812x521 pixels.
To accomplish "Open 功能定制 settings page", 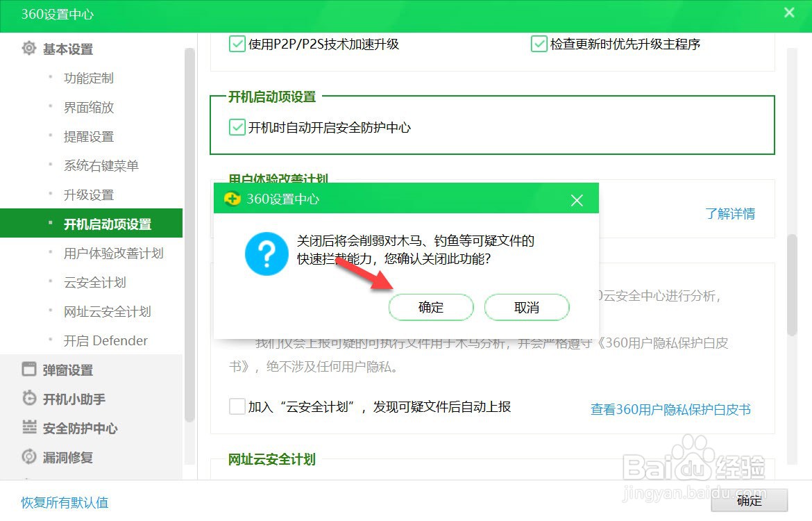I will point(89,78).
